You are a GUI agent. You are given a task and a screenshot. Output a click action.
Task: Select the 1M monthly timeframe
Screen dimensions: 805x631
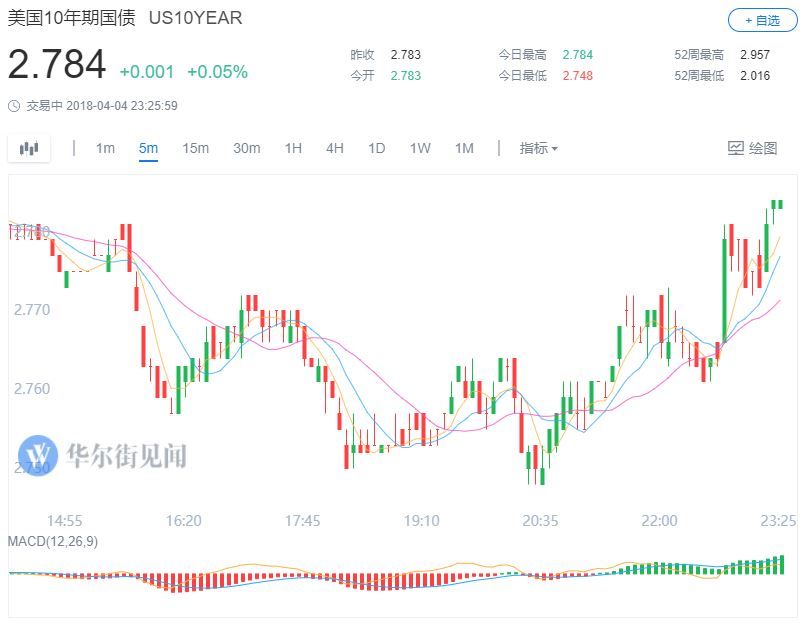463,147
